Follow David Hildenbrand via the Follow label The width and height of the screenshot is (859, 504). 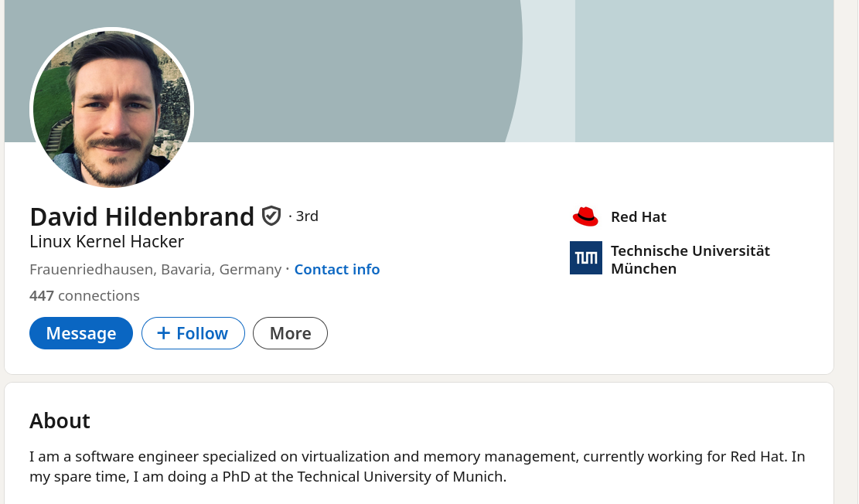pyautogui.click(x=202, y=333)
